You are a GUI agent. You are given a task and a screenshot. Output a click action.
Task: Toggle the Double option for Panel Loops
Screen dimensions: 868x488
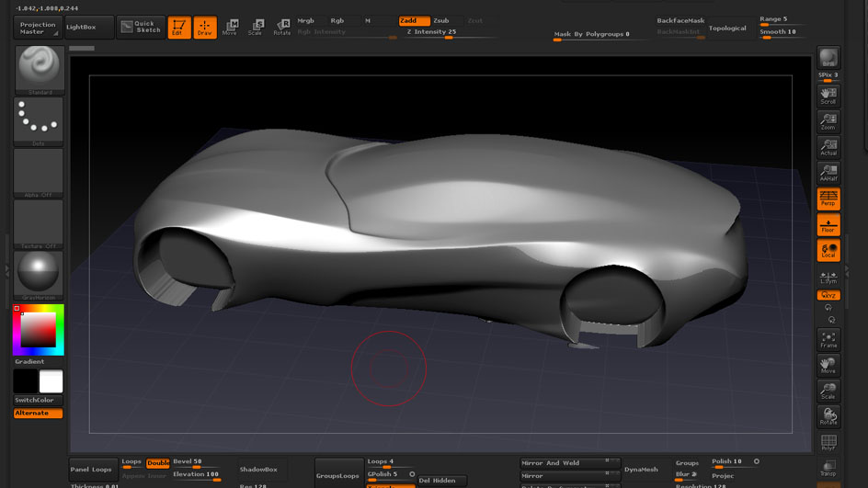[158, 463]
